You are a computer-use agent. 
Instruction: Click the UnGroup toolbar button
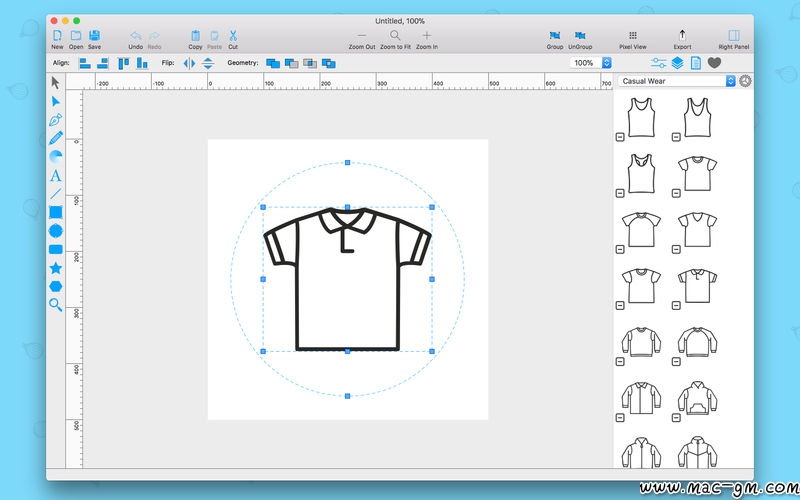point(580,36)
